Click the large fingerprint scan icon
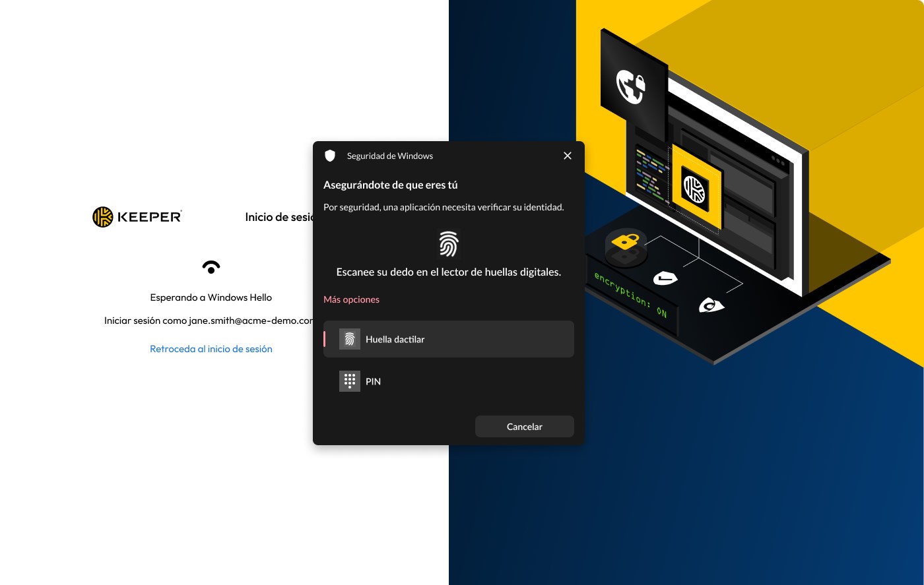924x585 pixels. pos(449,244)
